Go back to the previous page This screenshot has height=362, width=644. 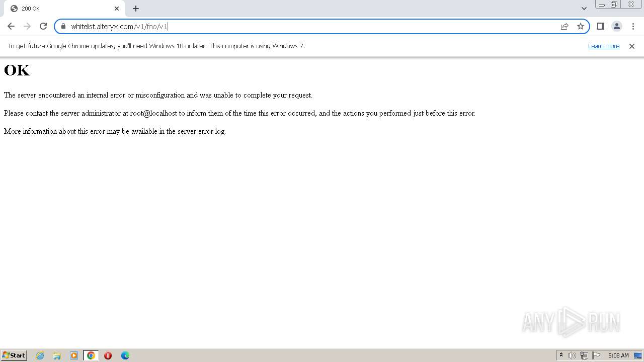coord(11,26)
